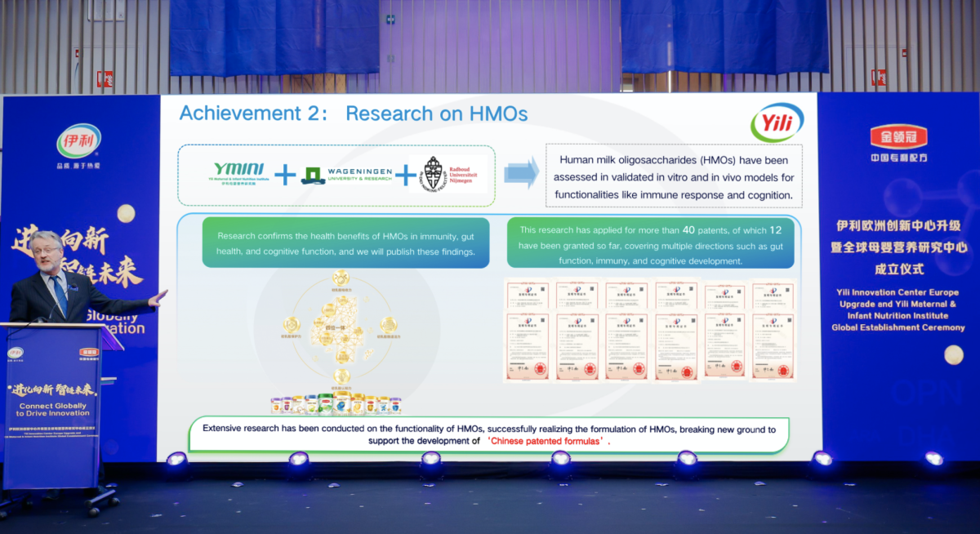Click the Radboud Universiteit Nijmegen logo

coord(450,175)
